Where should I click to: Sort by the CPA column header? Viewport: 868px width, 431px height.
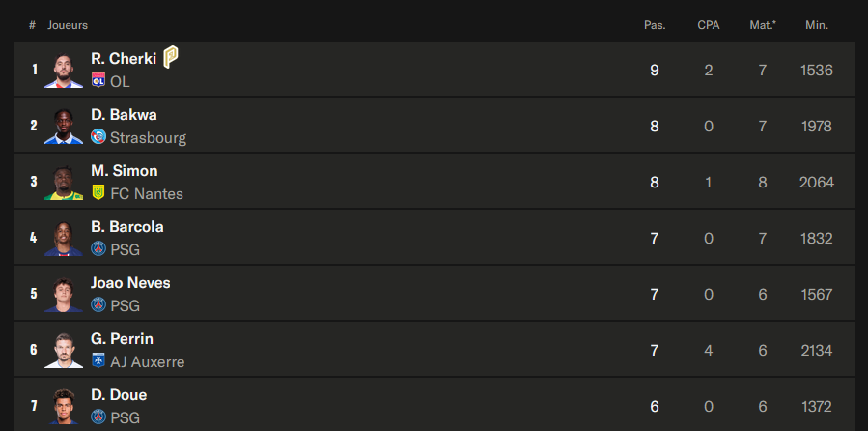point(708,25)
